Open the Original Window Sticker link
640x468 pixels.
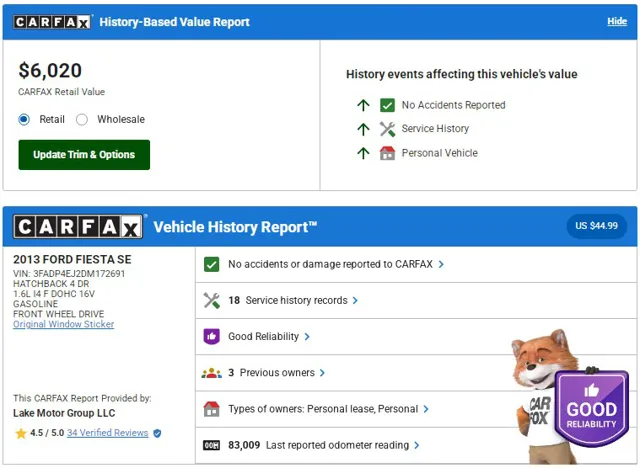click(63, 324)
